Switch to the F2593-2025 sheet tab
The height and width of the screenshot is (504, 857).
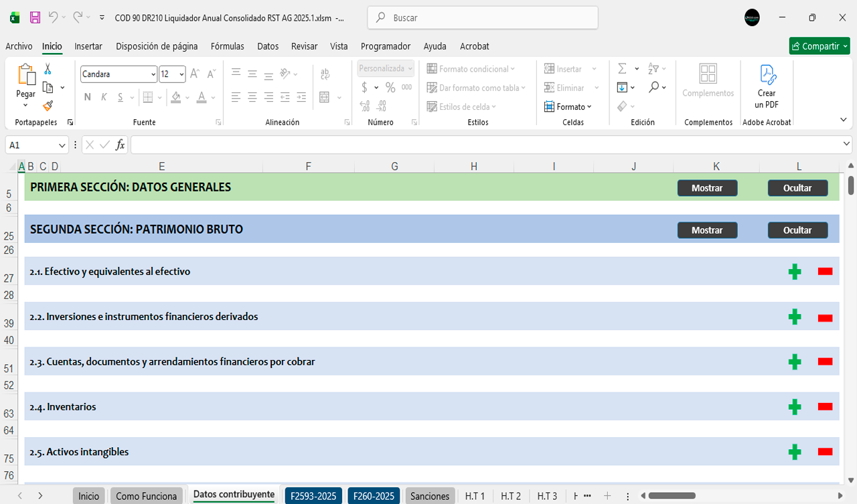[313, 496]
